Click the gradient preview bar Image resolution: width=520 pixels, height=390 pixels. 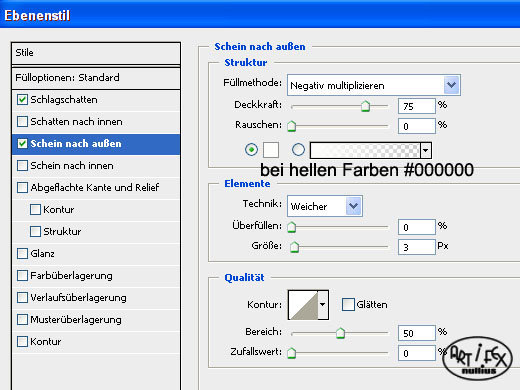pos(365,150)
